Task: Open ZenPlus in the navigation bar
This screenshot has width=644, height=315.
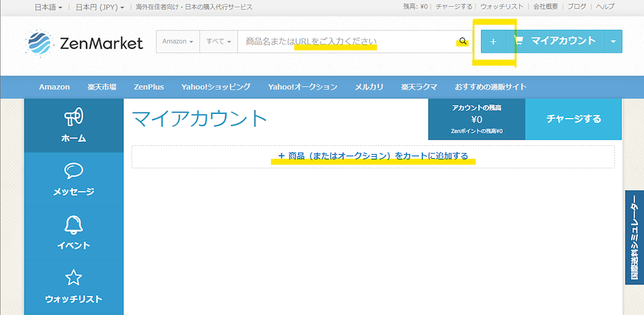Action: tap(149, 87)
